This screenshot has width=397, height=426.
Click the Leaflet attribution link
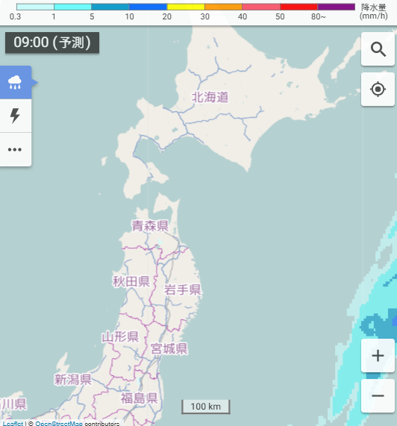[x=13, y=424]
